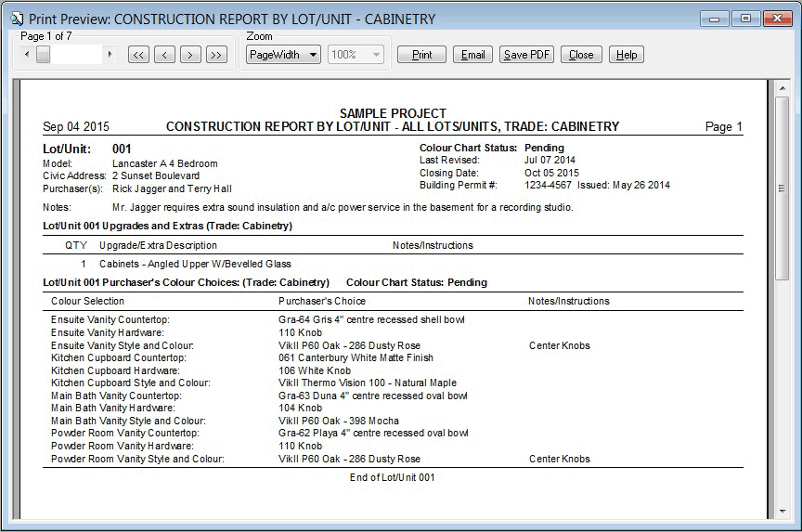Click "VikII P60 Oak - 398 Mocha"
Screen dimensions: 802x532
click(339, 421)
